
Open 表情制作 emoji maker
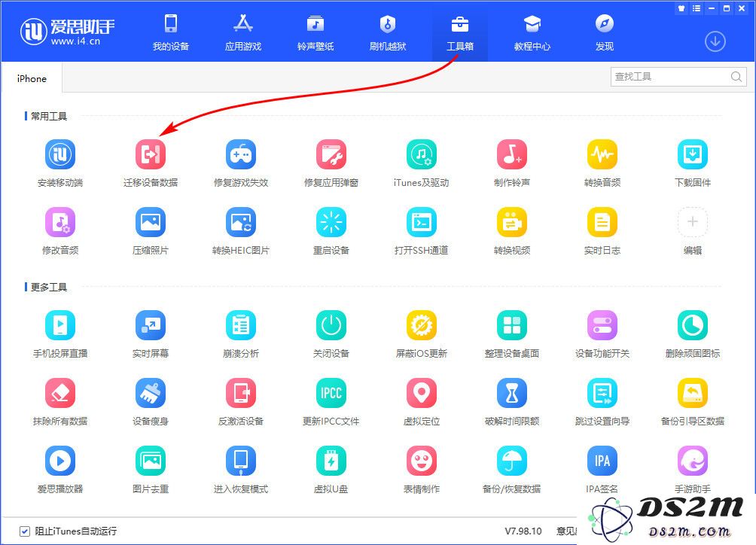[422, 461]
